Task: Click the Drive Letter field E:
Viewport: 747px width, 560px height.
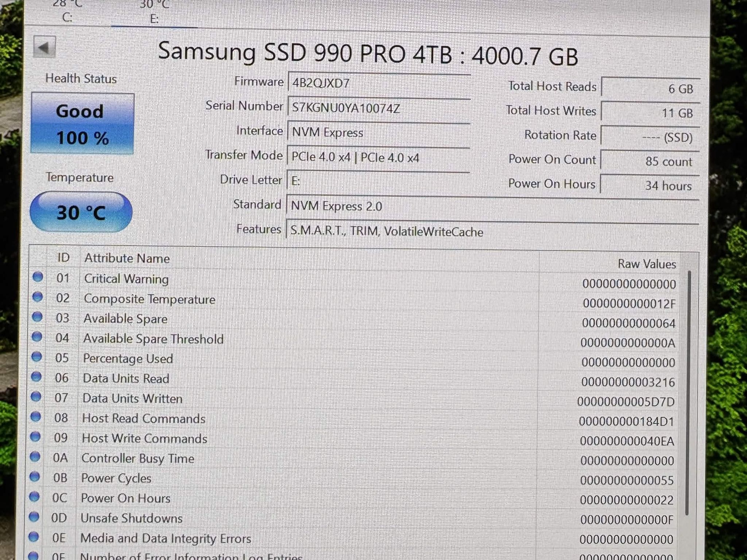Action: click(x=378, y=181)
